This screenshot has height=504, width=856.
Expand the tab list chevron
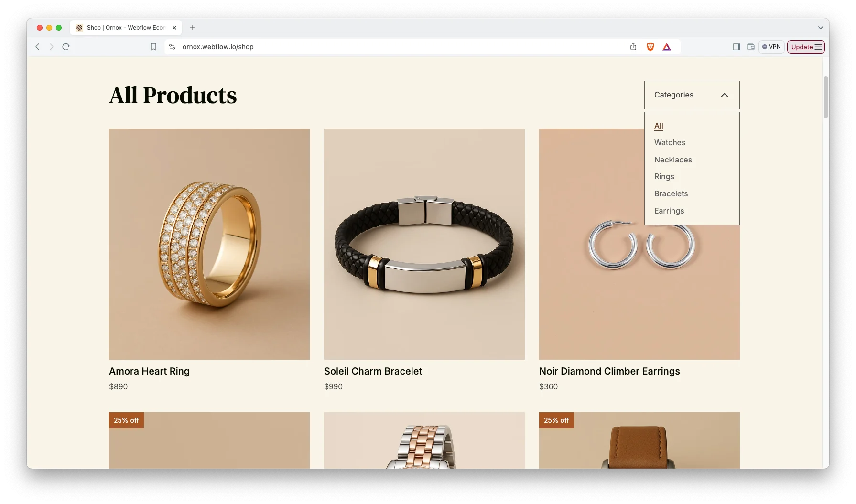820,28
